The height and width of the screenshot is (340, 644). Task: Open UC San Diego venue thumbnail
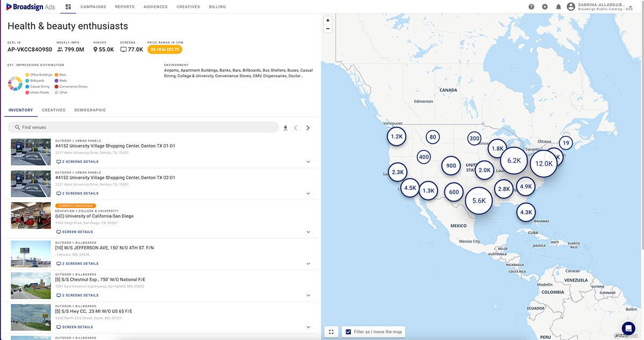31,216
